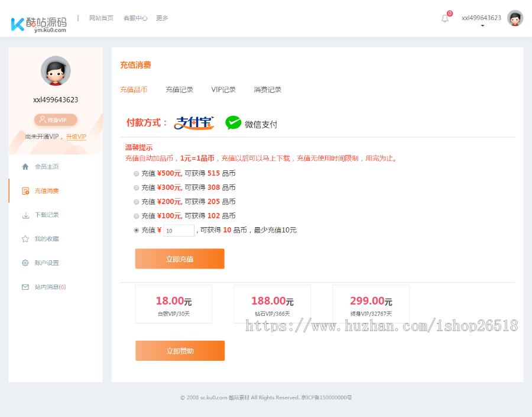Screen dimensions: 532x417
Task: Choose the 188.00元 钻石VIP/366天 plan
Action: (273, 304)
